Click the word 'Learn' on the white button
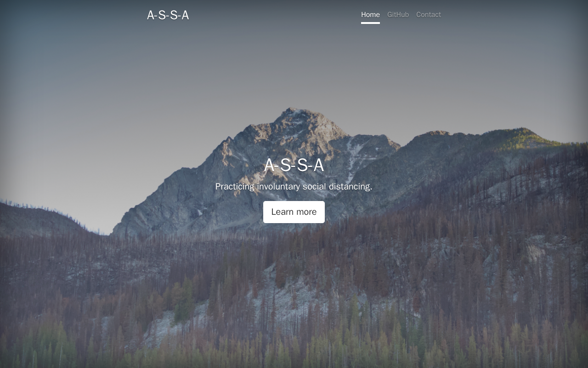 coord(282,212)
